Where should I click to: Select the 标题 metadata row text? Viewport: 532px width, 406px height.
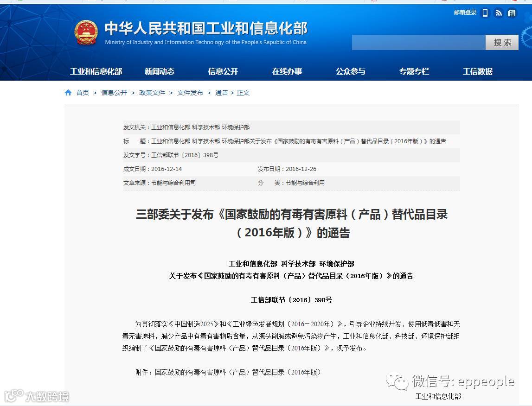285,141
